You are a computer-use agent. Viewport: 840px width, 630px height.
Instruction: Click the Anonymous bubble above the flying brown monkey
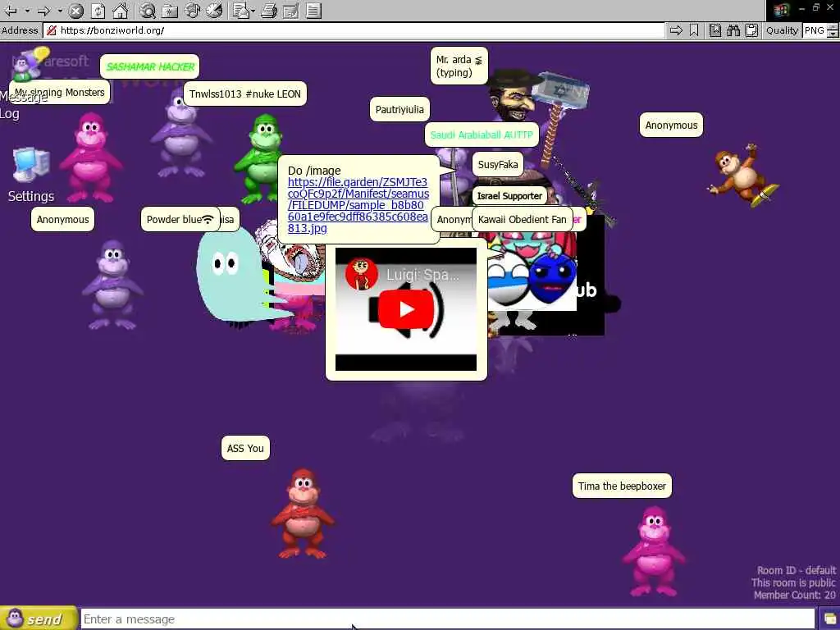tap(671, 126)
